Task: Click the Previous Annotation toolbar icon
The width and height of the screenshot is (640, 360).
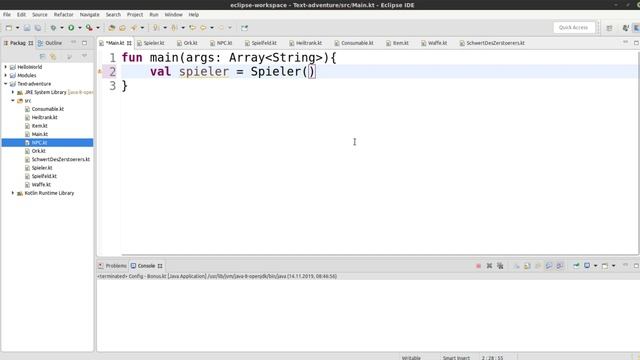Action: [174, 28]
